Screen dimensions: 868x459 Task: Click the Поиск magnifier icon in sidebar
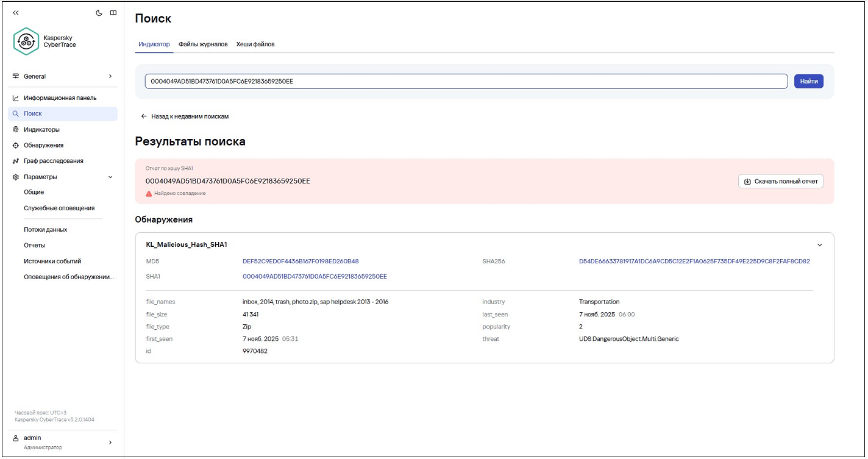16,114
